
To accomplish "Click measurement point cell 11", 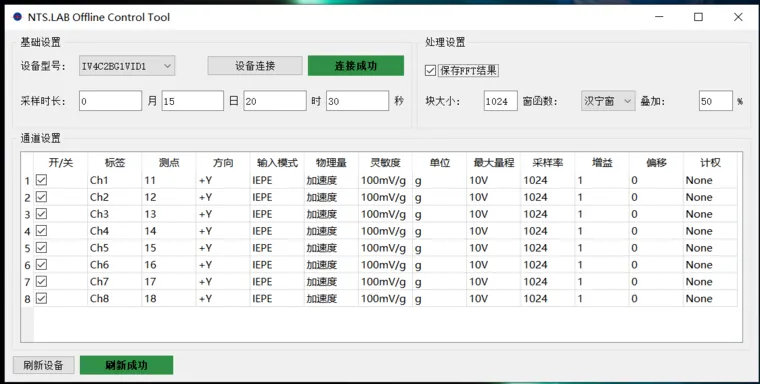I will 169,180.
